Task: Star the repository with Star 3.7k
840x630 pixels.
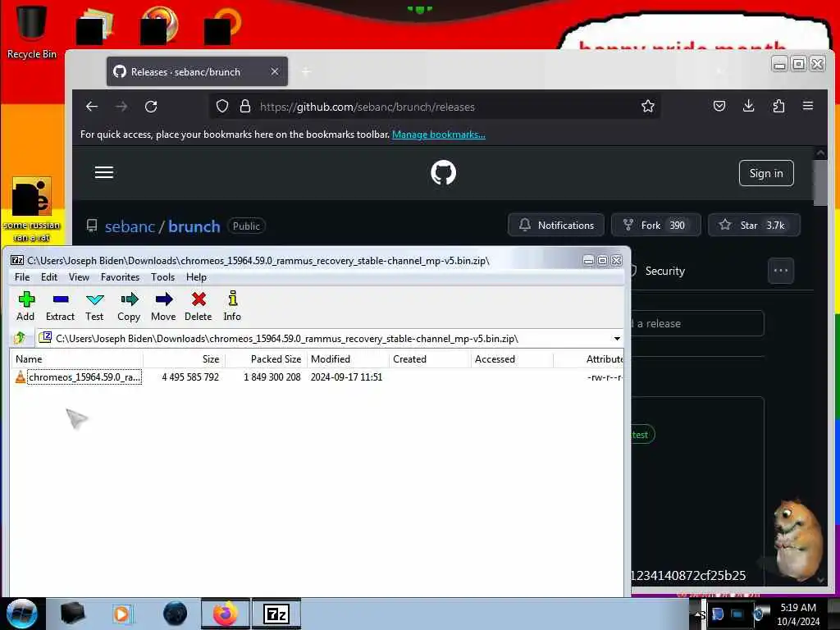Action: pyautogui.click(x=755, y=225)
